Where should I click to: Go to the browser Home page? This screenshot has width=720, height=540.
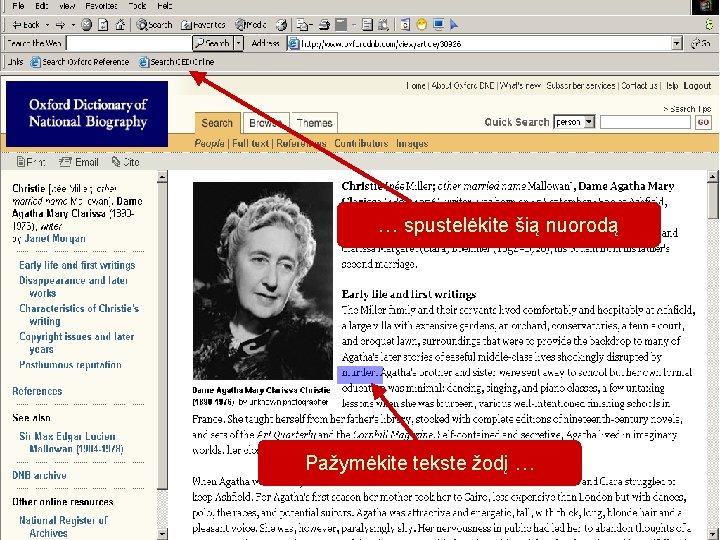pyautogui.click(x=120, y=25)
